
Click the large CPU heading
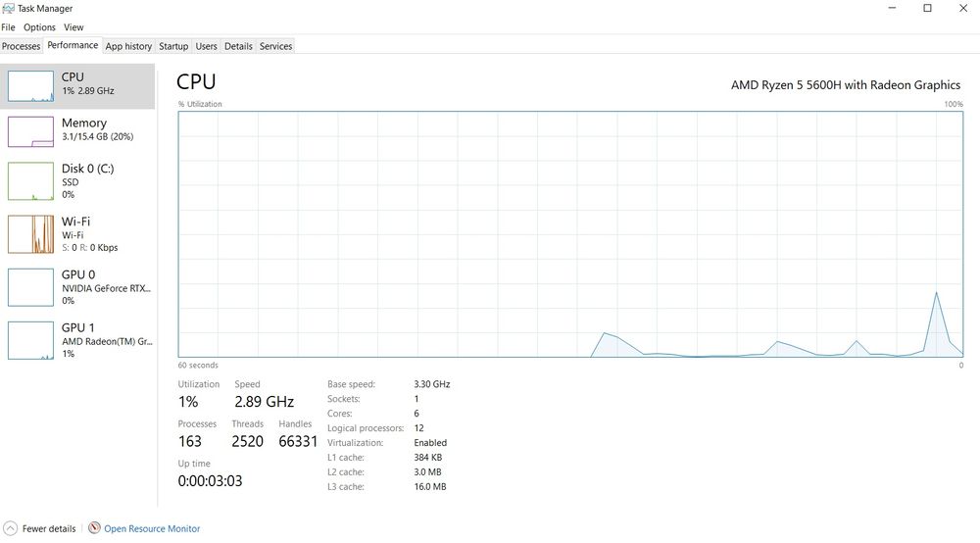click(x=196, y=82)
